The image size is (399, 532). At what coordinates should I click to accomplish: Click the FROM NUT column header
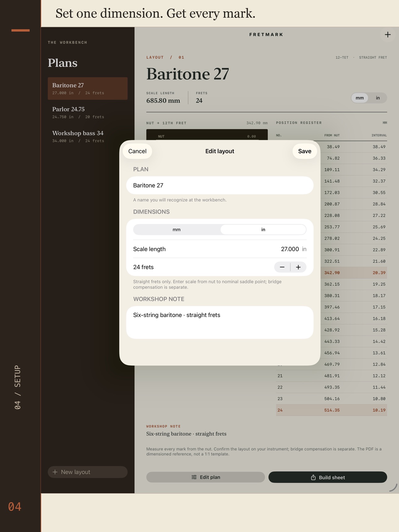pos(332,135)
